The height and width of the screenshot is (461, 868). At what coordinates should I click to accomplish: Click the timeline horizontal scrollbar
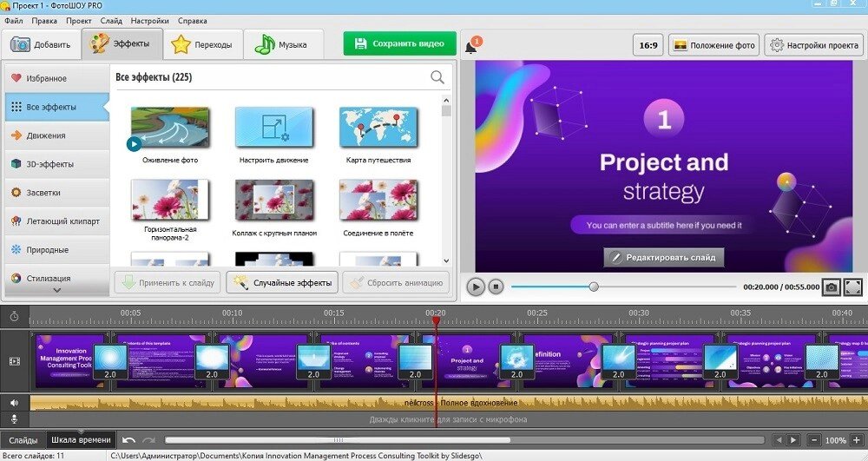(x=338, y=440)
